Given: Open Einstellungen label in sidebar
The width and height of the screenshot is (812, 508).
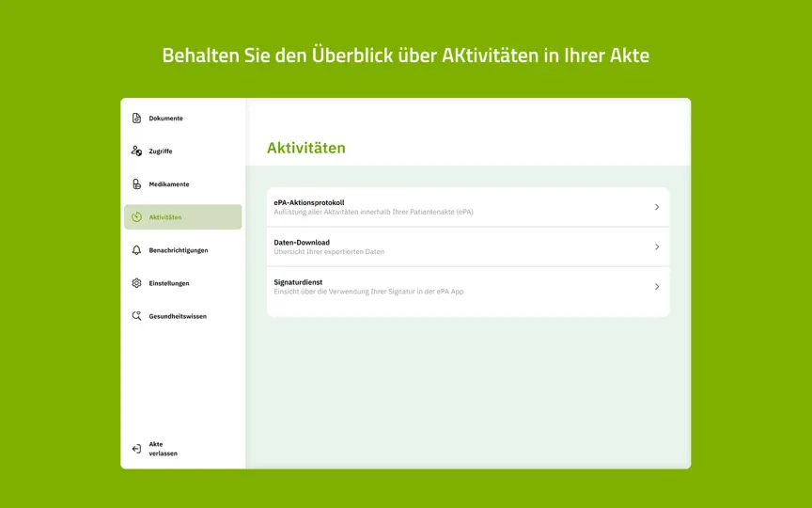Looking at the screenshot, I should 169,283.
